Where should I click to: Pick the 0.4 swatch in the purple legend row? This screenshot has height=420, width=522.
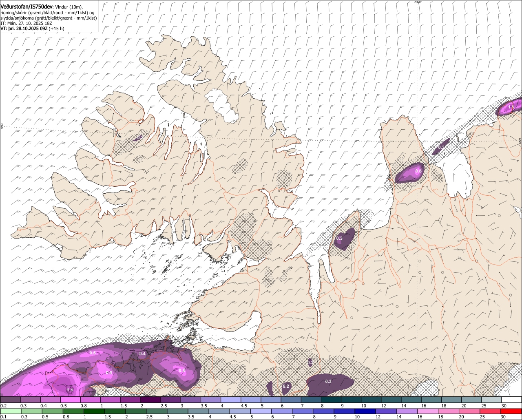pyautogui.click(x=50, y=400)
